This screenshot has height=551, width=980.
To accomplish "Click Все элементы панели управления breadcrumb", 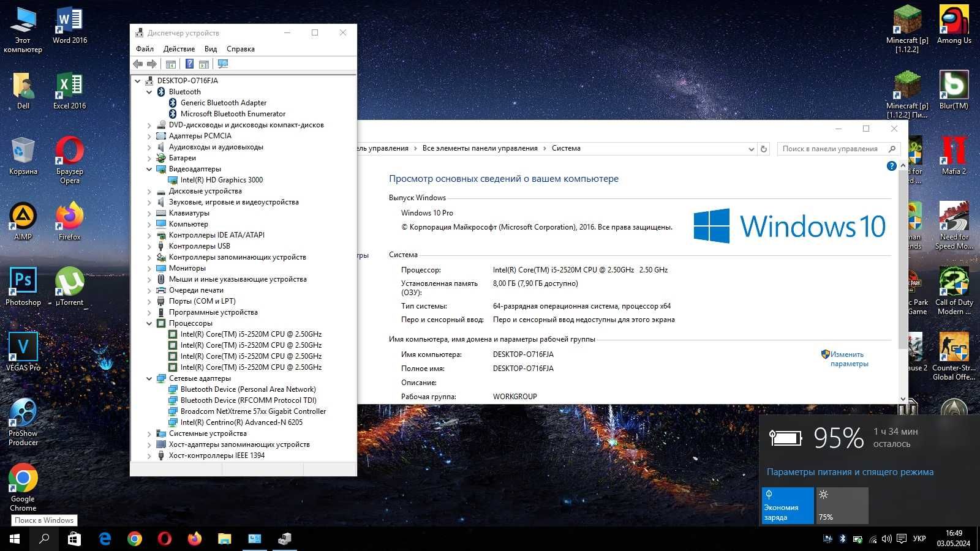I will 480,148.
